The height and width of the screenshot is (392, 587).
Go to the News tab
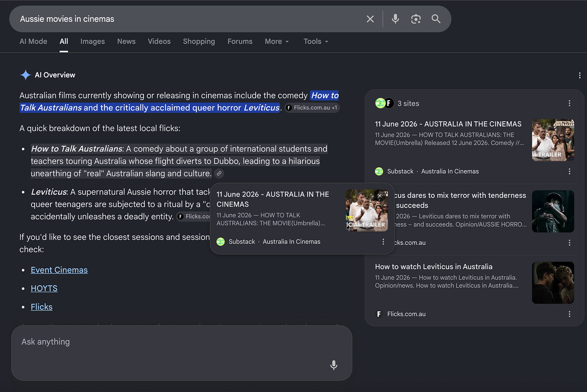point(126,41)
